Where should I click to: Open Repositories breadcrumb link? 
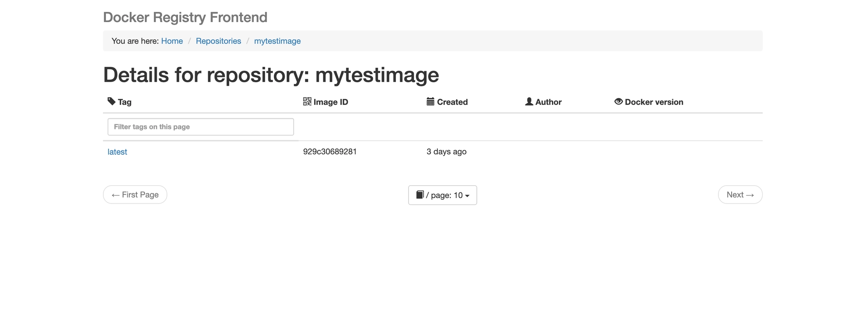coord(218,41)
